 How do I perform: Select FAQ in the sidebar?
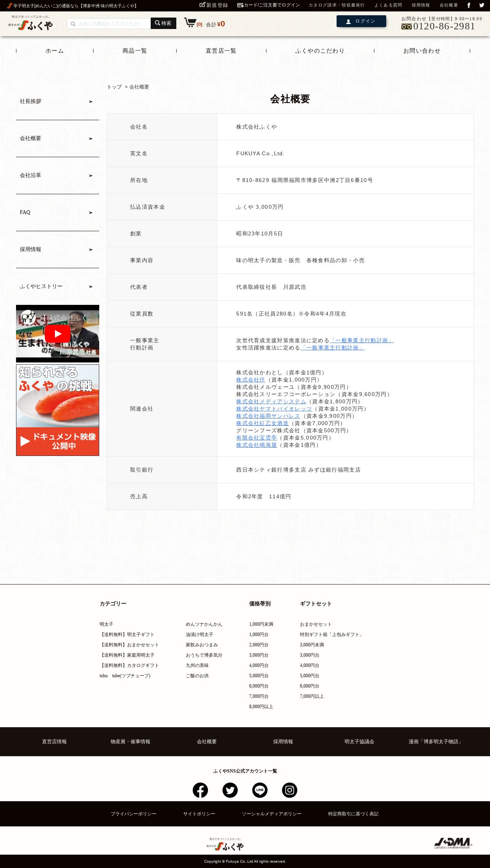[58, 213]
